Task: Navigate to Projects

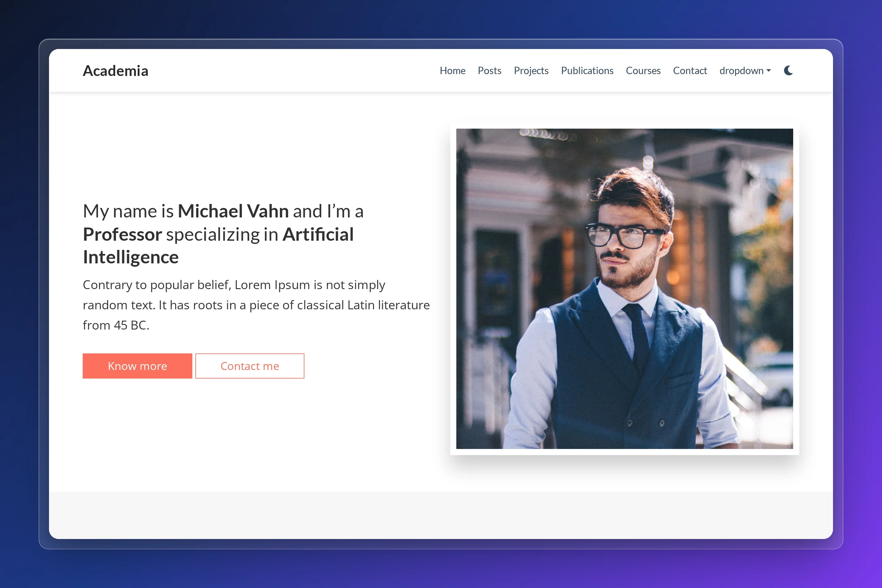Action: click(531, 70)
